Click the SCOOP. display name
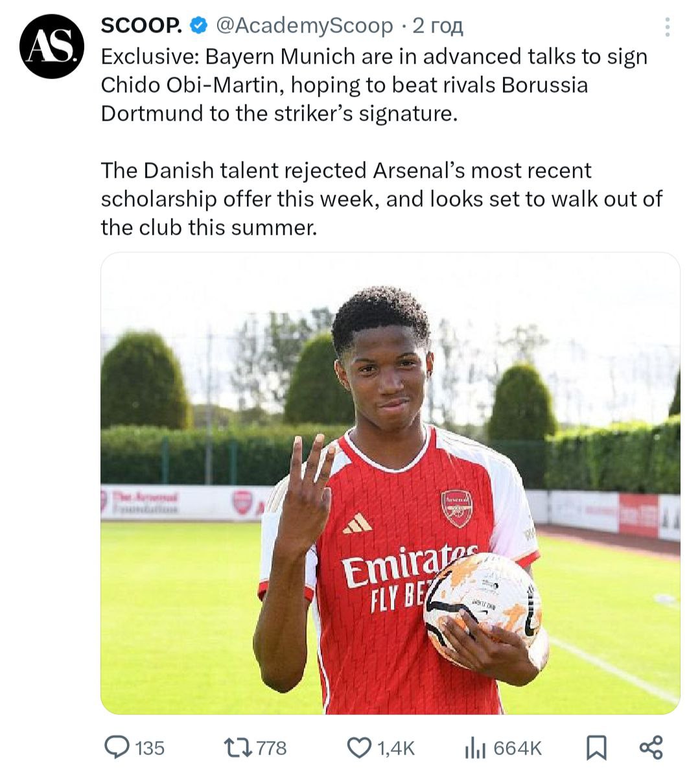 click(x=141, y=26)
